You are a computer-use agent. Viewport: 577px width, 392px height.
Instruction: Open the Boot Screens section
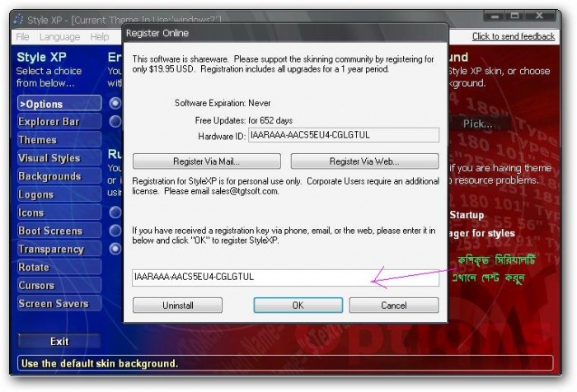click(x=59, y=231)
